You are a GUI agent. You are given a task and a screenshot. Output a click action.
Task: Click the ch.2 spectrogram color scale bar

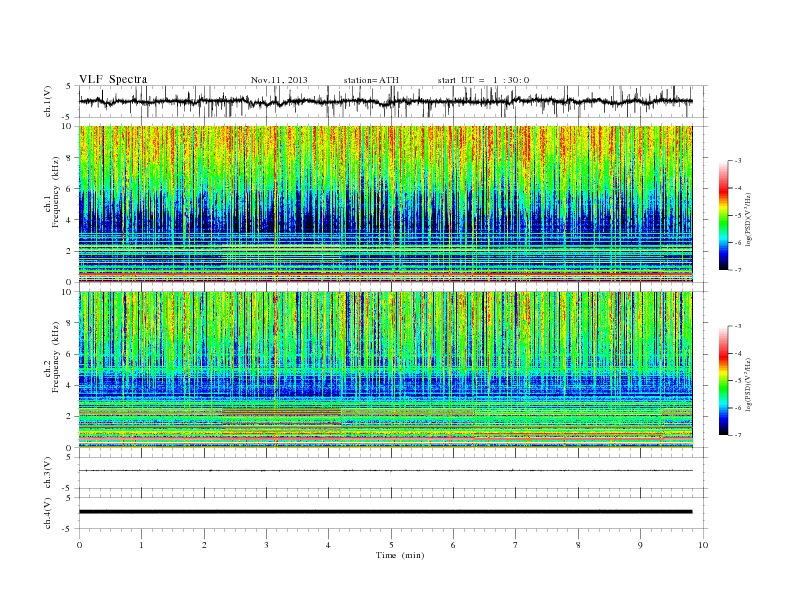724,380
